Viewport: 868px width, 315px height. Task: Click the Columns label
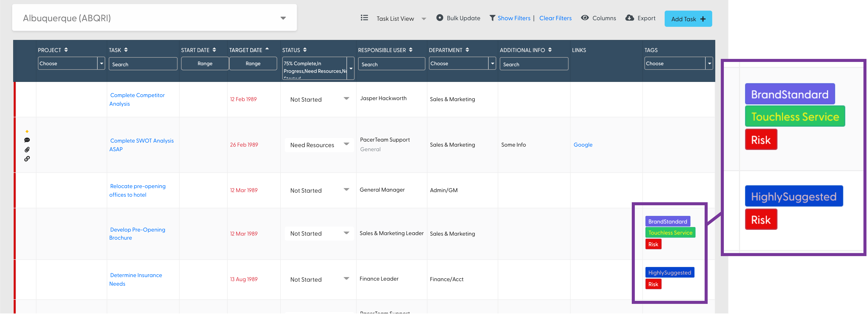tap(604, 18)
